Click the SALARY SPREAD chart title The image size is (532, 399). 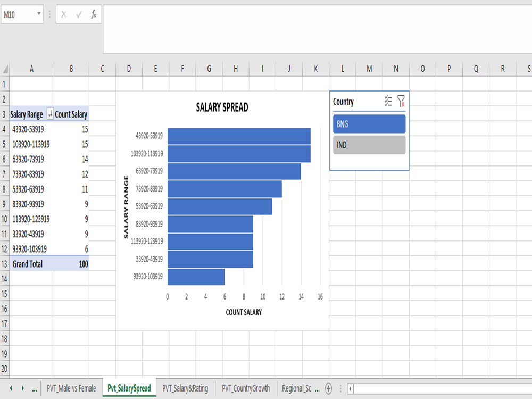coord(222,107)
